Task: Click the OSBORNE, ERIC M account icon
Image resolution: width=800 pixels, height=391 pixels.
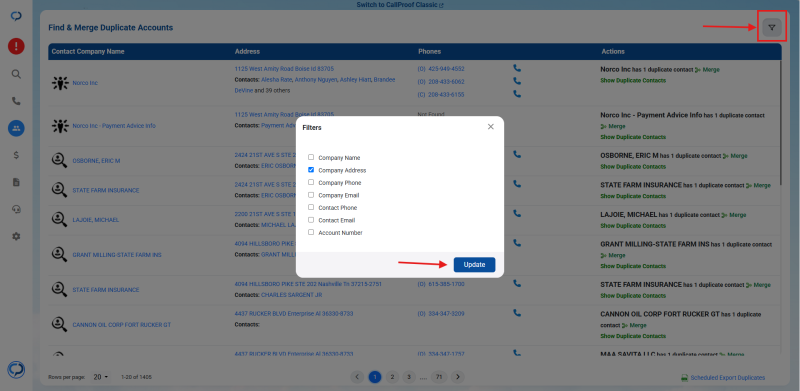Action: 59,160
